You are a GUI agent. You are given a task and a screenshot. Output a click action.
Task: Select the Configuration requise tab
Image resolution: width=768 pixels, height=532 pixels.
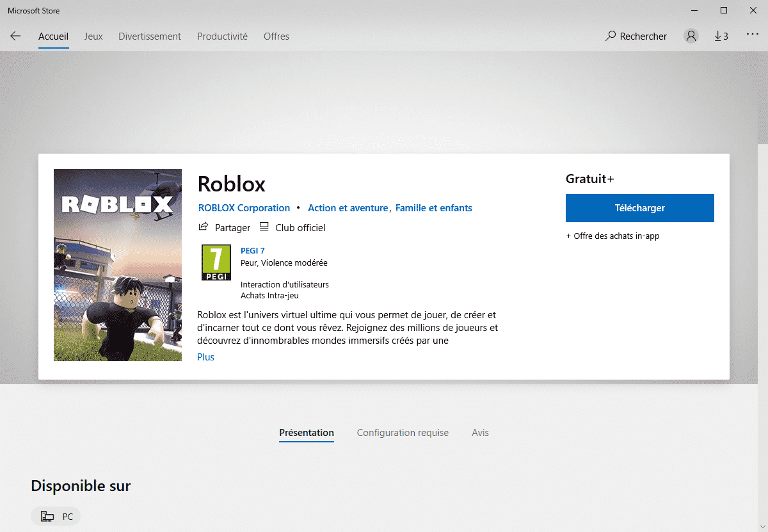(x=403, y=433)
